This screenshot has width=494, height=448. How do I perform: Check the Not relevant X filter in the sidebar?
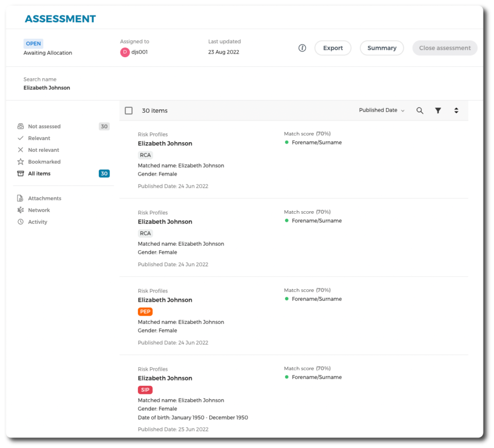tap(21, 150)
